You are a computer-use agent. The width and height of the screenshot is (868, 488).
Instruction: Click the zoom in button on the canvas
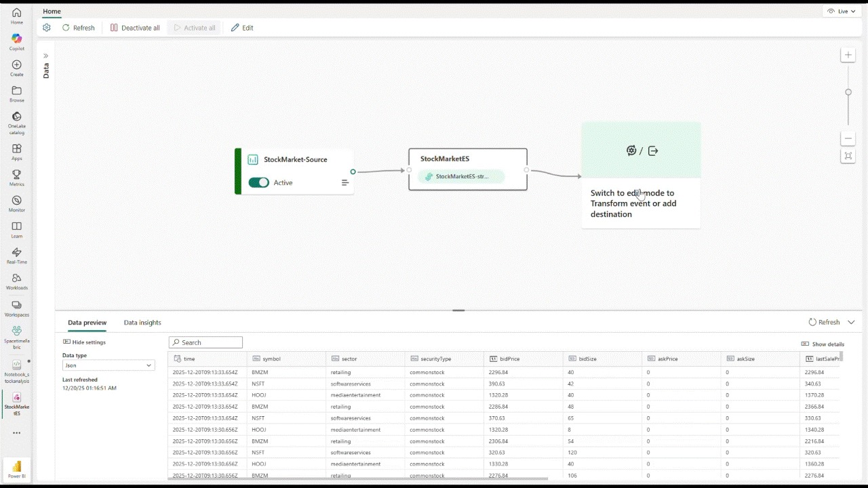[x=848, y=55]
